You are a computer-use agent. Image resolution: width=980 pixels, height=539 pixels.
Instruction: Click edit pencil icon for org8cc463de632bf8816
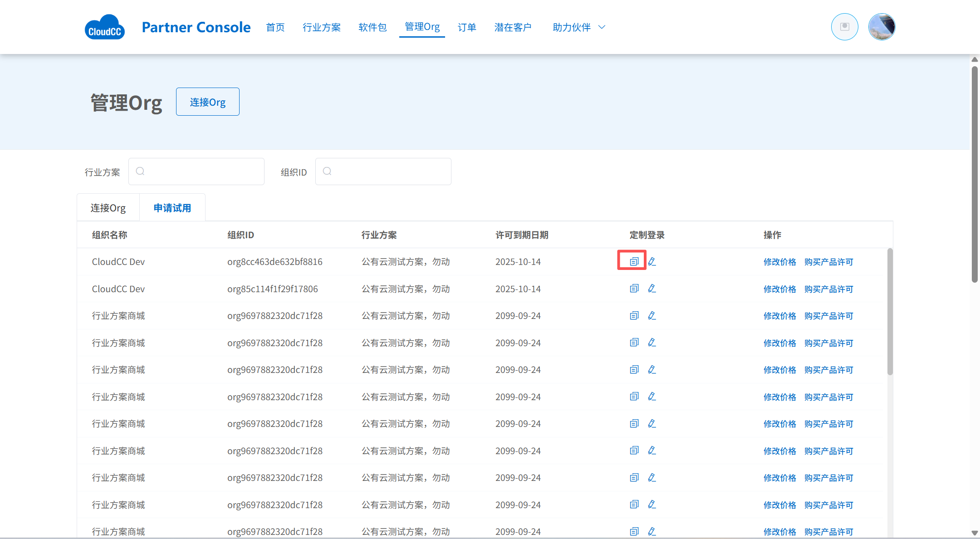(x=652, y=261)
